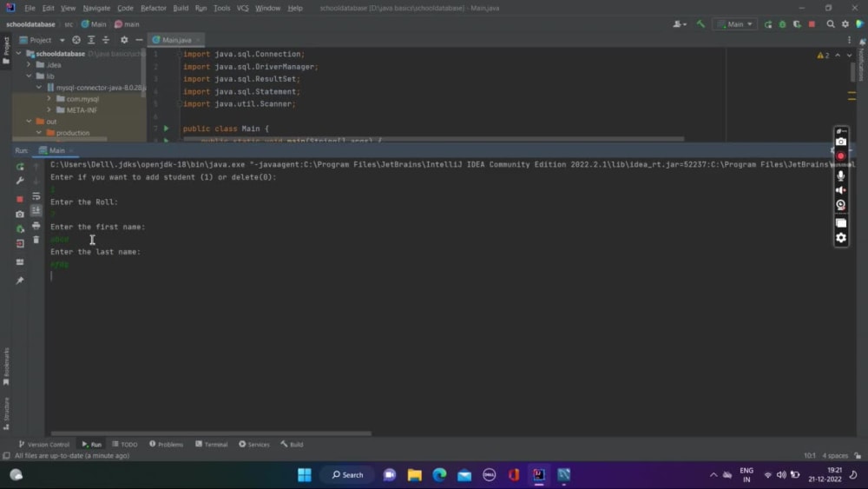Open the Problems tool window
Image resolution: width=868 pixels, height=489 pixels.
(166, 444)
